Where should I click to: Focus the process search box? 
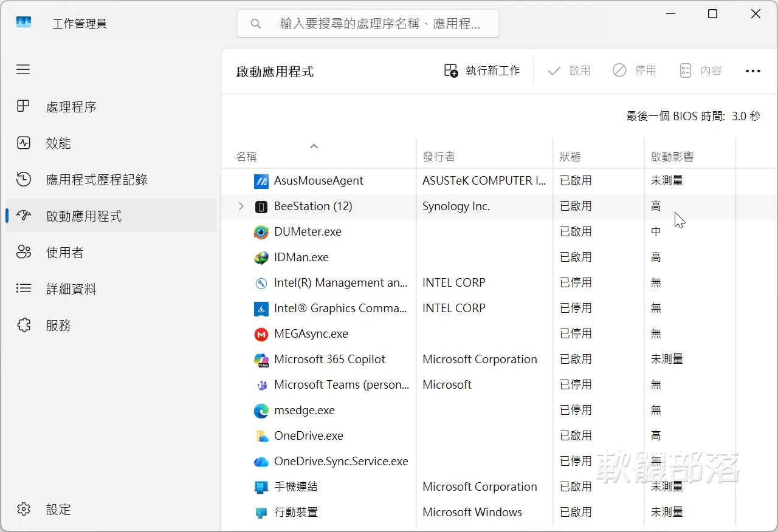pos(368,24)
